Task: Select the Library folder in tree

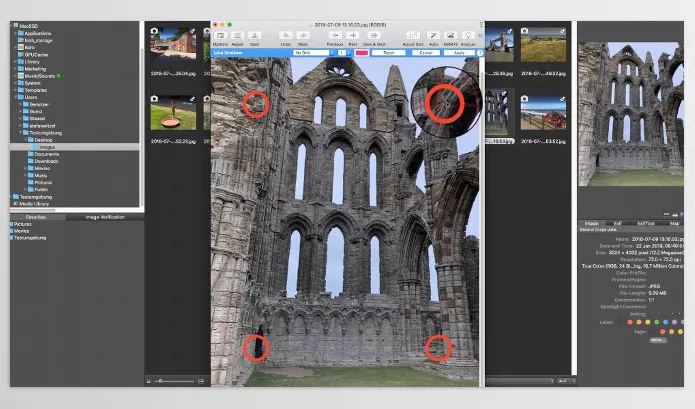Action: (x=28, y=62)
